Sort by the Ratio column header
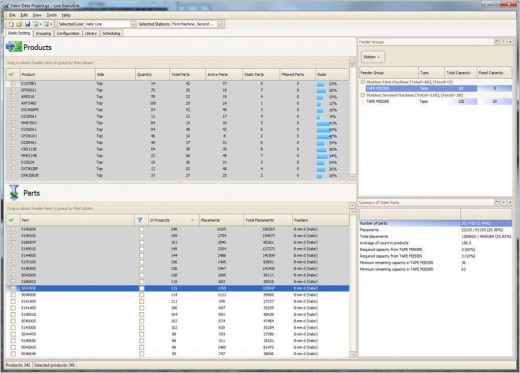The width and height of the screenshot is (520, 373). pos(332,74)
